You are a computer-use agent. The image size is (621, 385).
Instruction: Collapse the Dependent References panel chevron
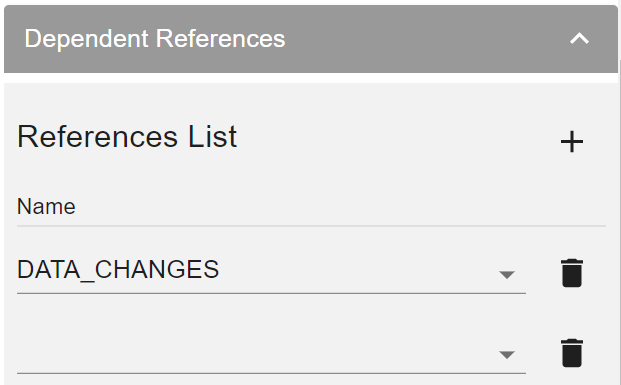[579, 39]
